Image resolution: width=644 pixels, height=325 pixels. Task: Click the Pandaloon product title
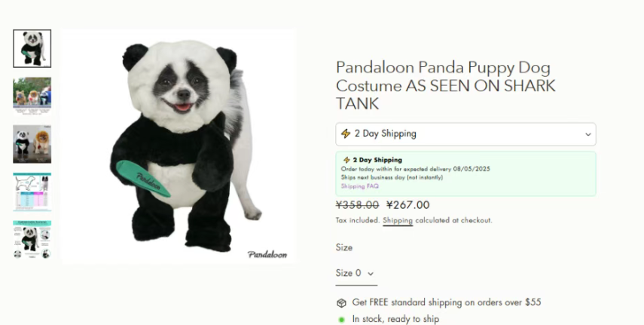(x=446, y=85)
